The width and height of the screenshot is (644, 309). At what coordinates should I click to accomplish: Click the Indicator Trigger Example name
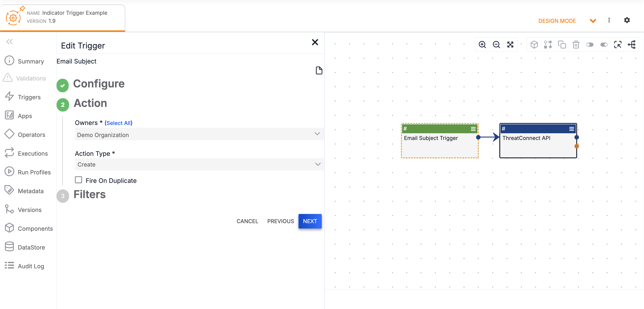[x=75, y=13]
